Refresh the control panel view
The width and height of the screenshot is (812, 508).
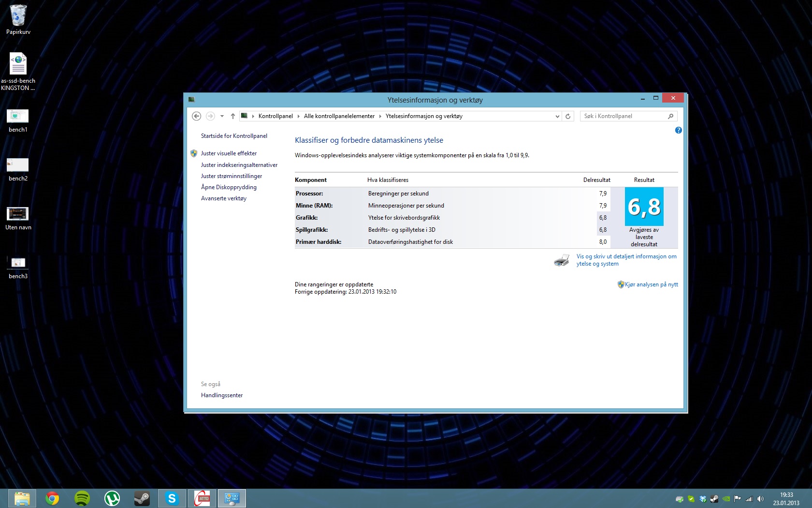pyautogui.click(x=568, y=116)
